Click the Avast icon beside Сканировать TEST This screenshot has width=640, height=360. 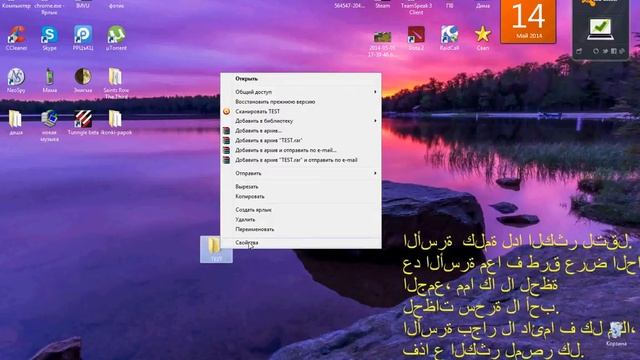pos(227,111)
